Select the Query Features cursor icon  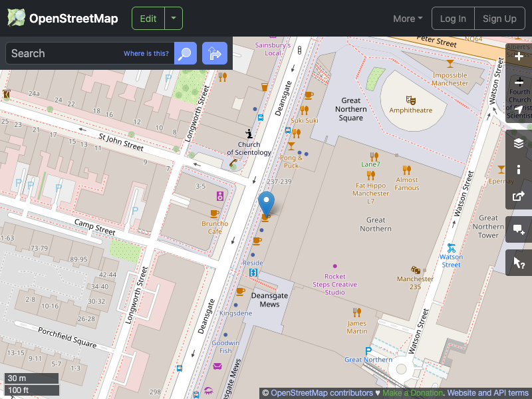(519, 263)
